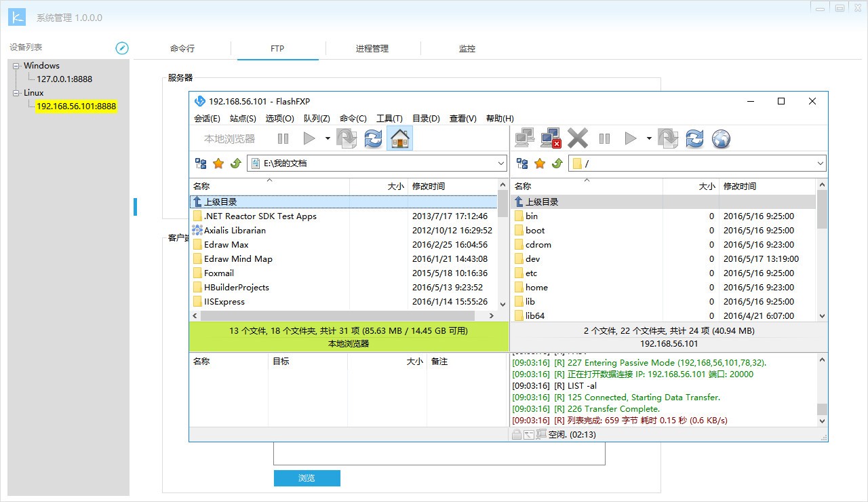Click the disconnect icon with red X
The height and width of the screenshot is (502, 868).
[x=551, y=138]
